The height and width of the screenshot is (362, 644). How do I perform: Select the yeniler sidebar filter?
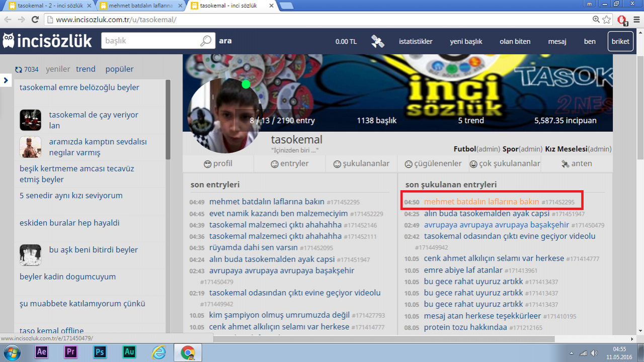coord(58,69)
